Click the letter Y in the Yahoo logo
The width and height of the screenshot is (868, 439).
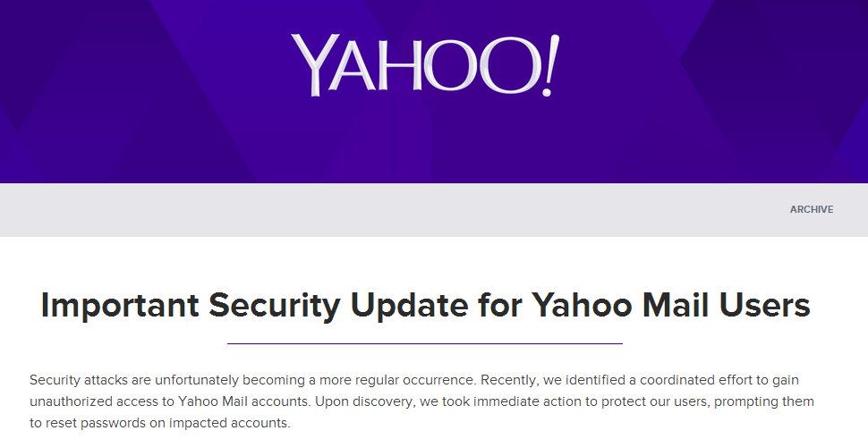(x=311, y=65)
